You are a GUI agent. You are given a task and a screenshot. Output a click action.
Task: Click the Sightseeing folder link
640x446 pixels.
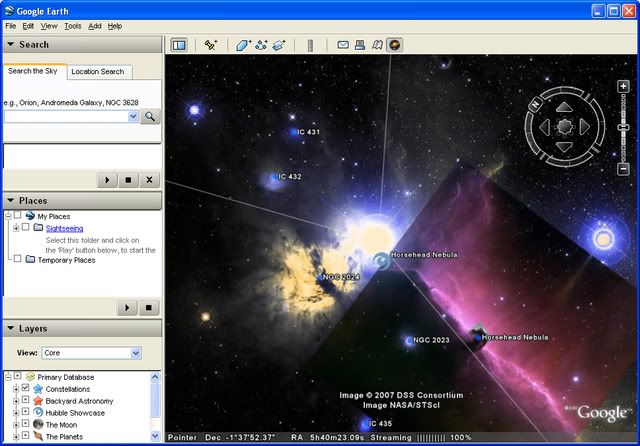64,228
